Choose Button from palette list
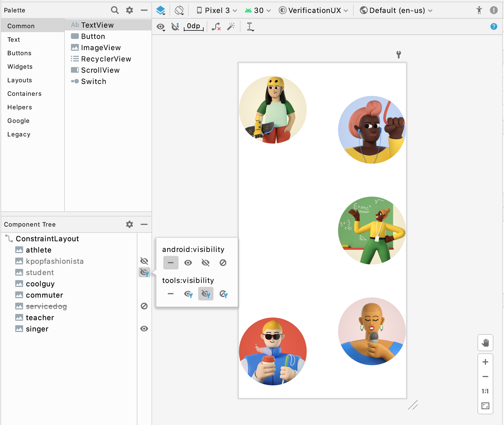Viewport: 504px width, 425px height. click(x=108, y=36)
